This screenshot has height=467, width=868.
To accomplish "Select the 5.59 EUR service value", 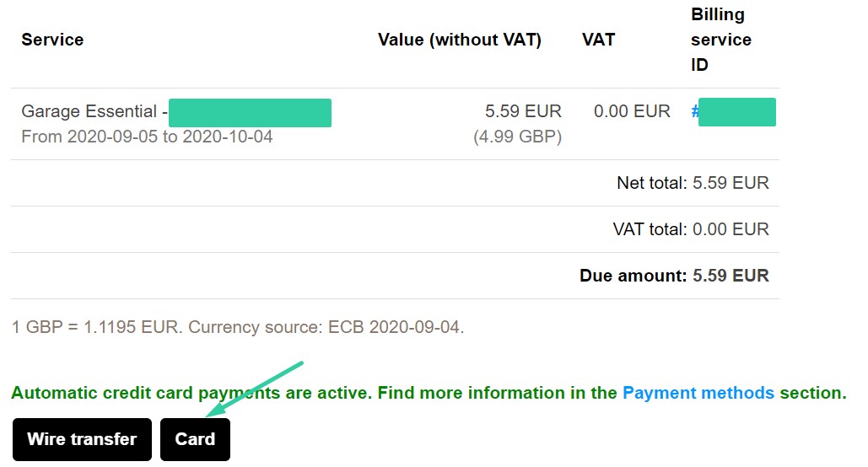I will click(523, 111).
